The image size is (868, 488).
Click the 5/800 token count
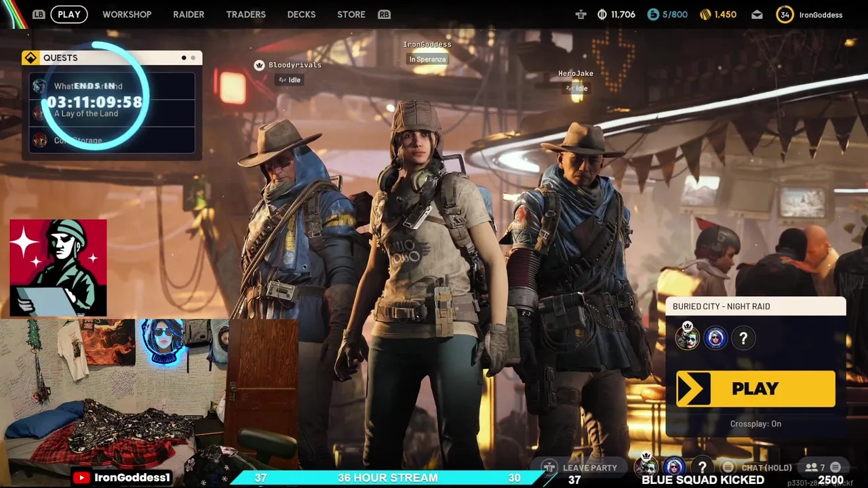tap(675, 14)
